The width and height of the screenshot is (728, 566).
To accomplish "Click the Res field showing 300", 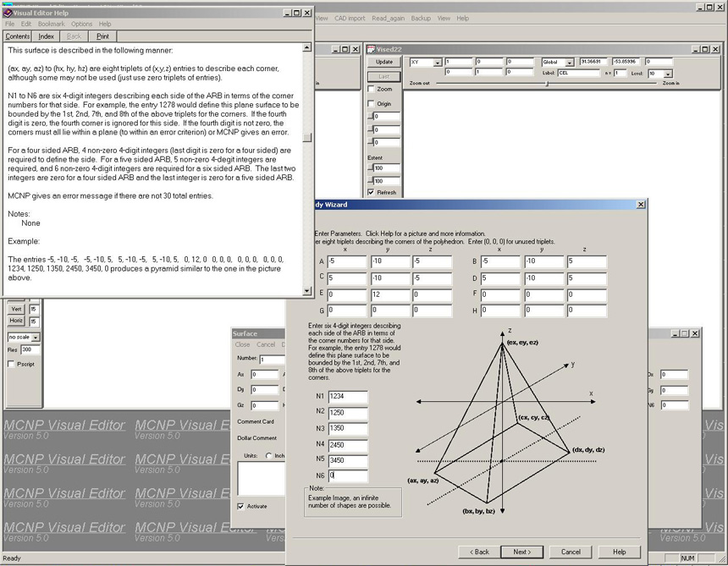I will (x=30, y=349).
